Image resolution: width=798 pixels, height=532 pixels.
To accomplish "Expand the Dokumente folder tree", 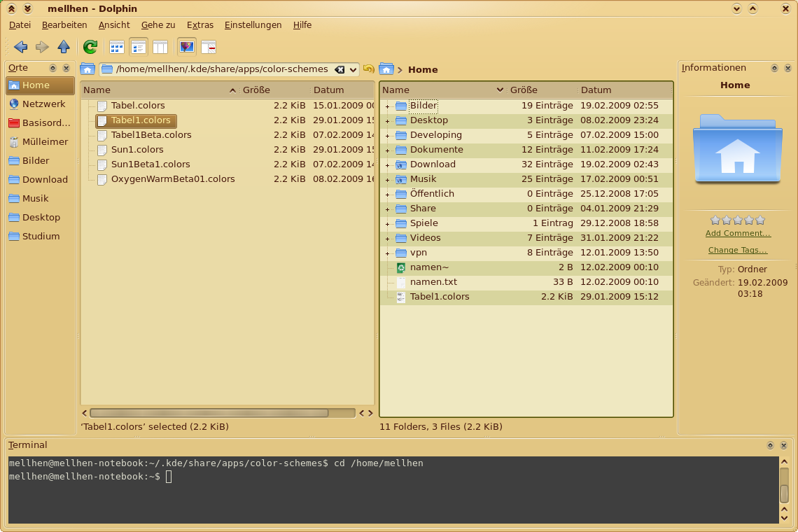I will pos(387,150).
